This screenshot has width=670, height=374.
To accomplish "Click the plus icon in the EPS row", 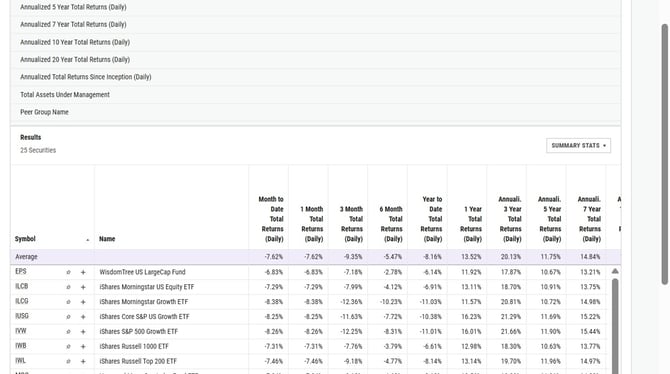I will (83, 272).
